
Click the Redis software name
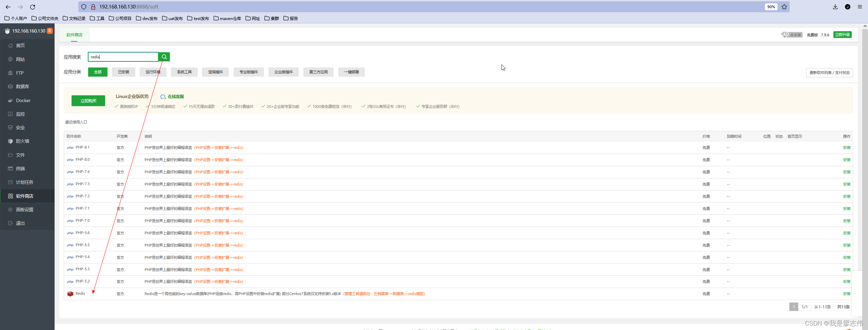tap(80, 293)
